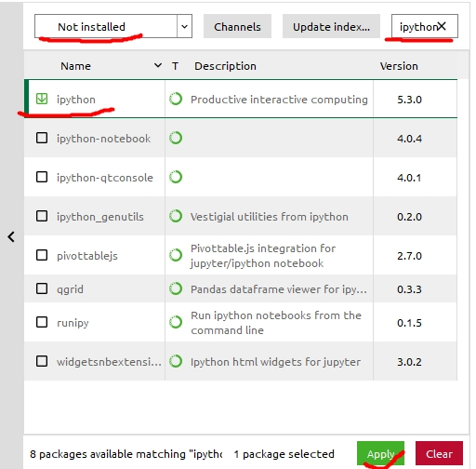The height and width of the screenshot is (469, 476).
Task: Click the Description column header
Action: pyautogui.click(x=225, y=66)
